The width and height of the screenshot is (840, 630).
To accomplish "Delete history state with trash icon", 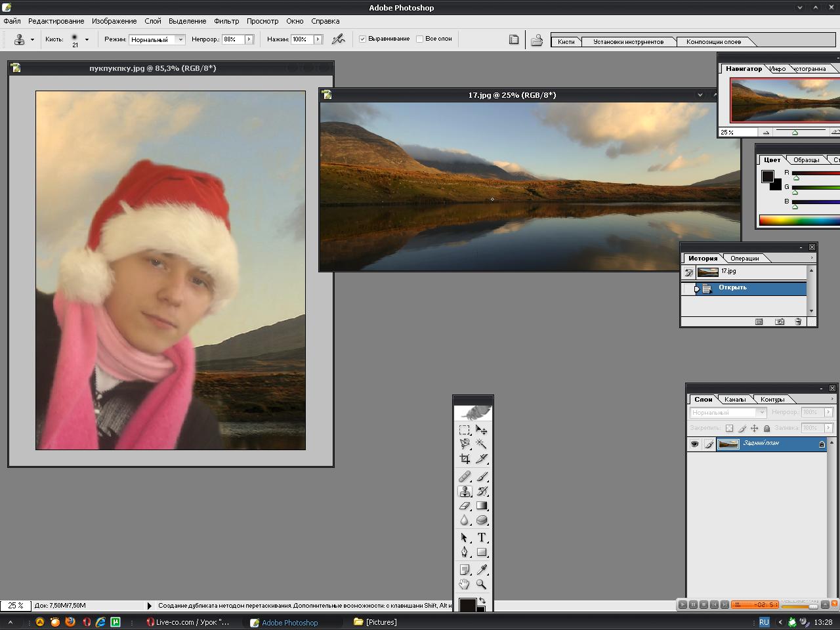I will point(798,322).
